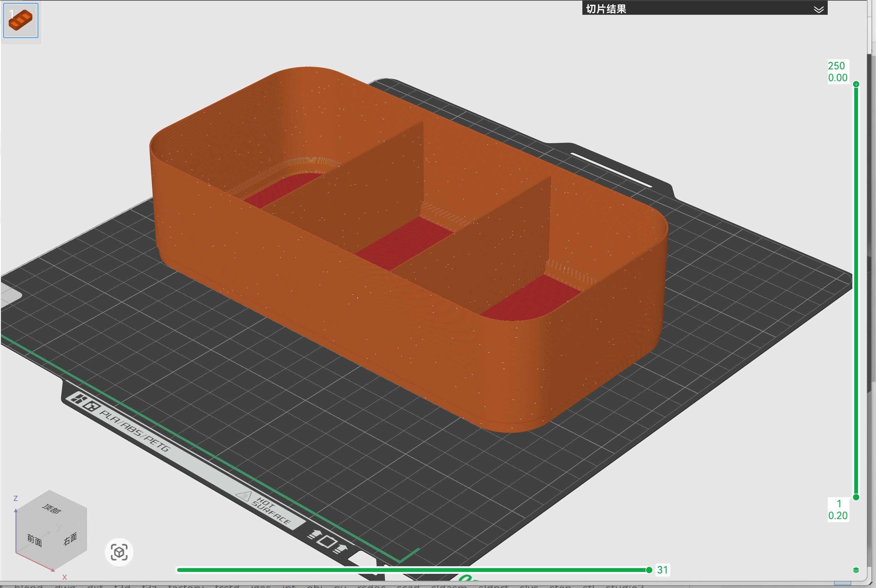Select 右面 face on view cube
Viewport: 876px width, 588px height.
(70, 539)
